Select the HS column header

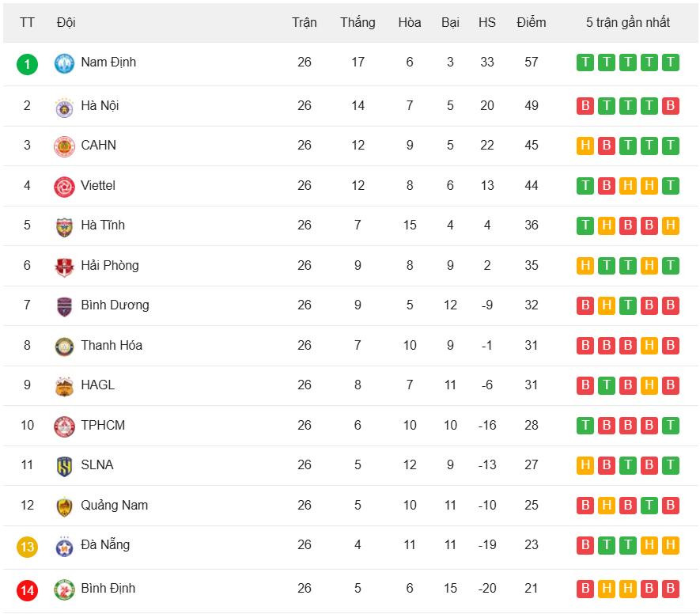(487, 22)
